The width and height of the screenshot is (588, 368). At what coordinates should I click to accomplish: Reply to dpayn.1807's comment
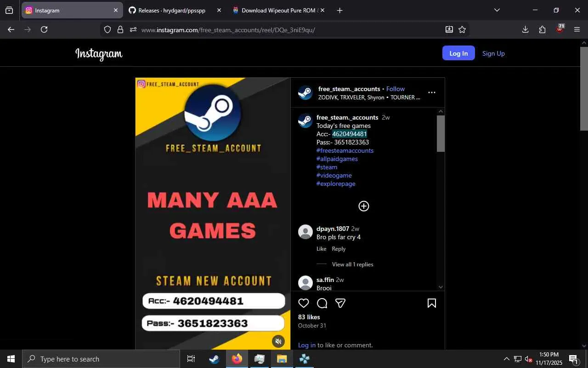339,249
